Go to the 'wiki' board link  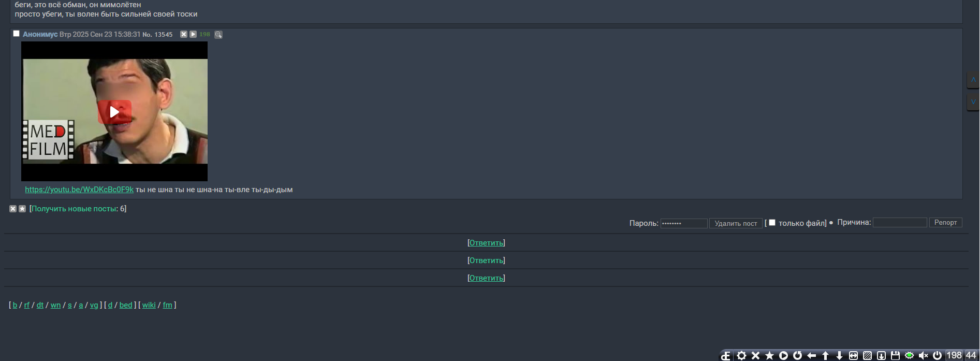click(149, 305)
